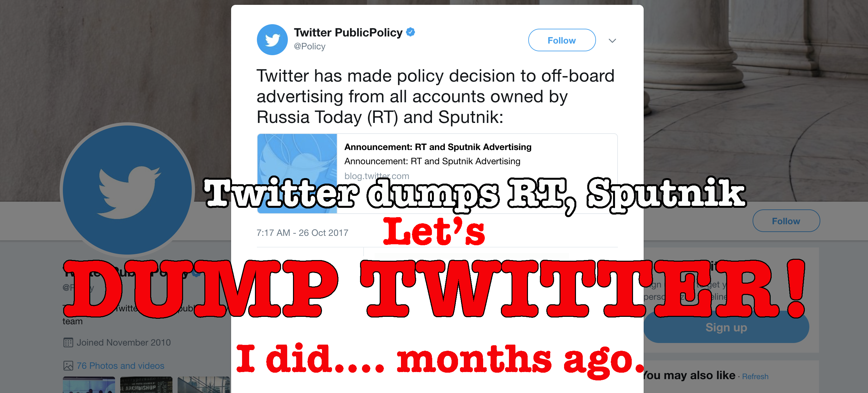
Task: Open the blog.twitter.com link
Action: click(x=376, y=176)
